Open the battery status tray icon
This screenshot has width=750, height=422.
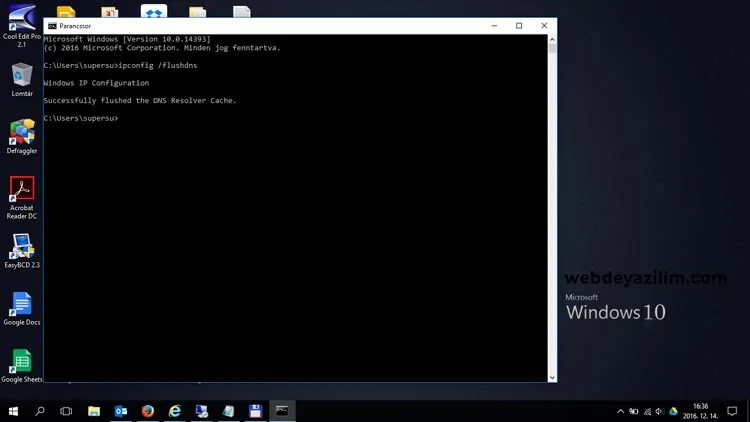(634, 411)
